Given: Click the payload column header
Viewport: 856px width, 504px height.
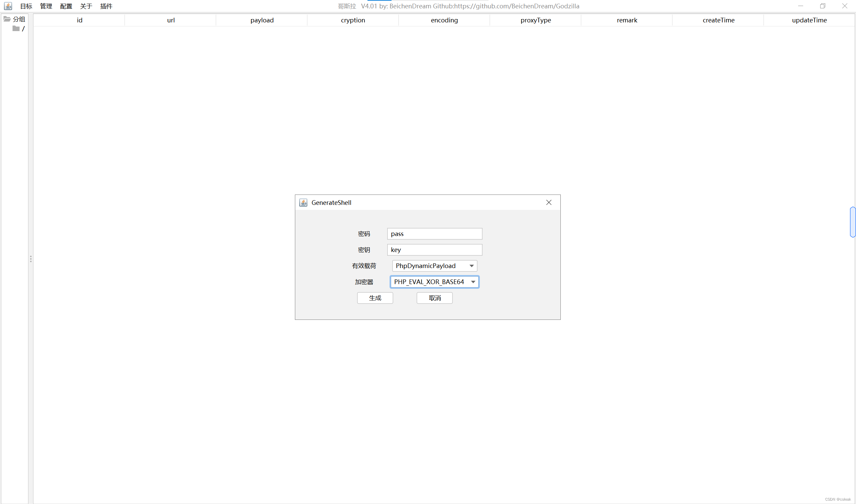Looking at the screenshot, I should pyautogui.click(x=262, y=20).
